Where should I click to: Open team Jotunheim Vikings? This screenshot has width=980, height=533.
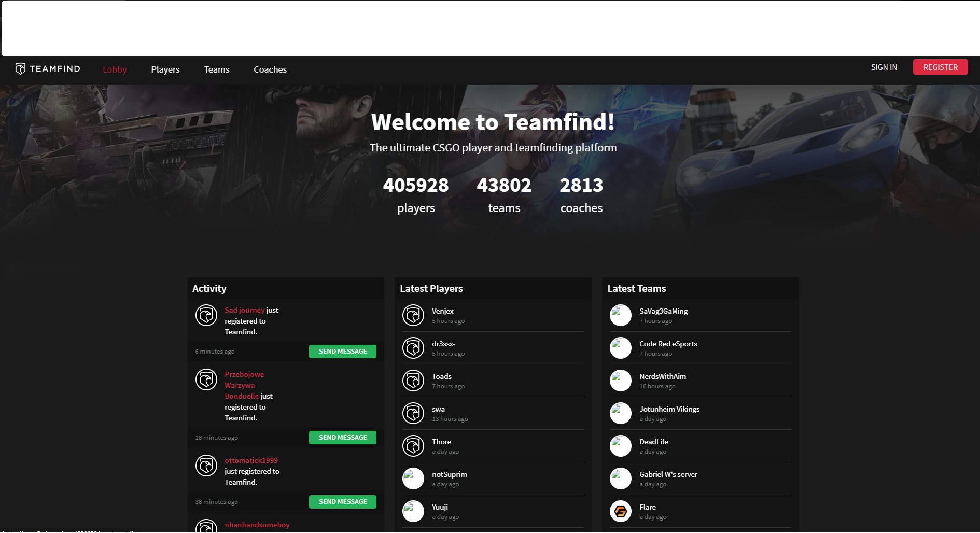669,409
